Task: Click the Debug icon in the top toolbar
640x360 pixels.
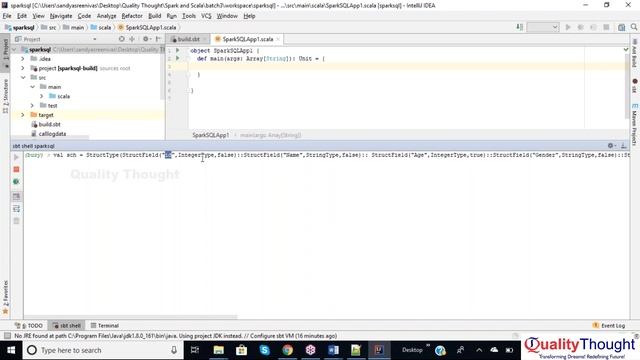Action: click(580, 27)
